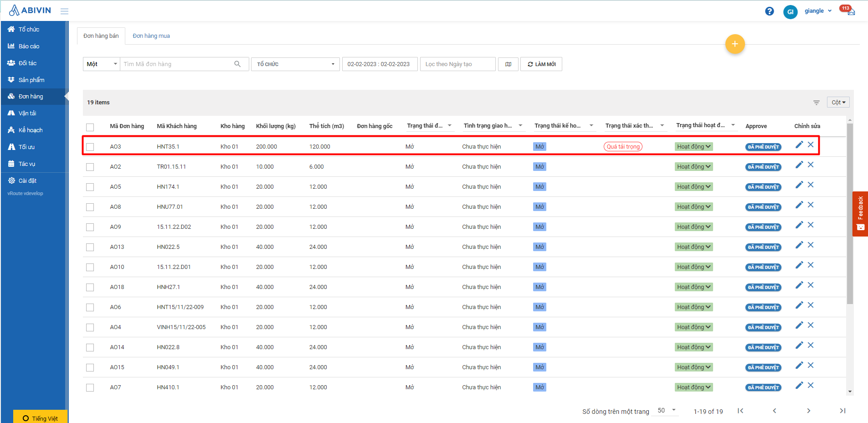Toggle the select-all header checkbox
Viewport: 868px width, 423px height.
coord(90,127)
